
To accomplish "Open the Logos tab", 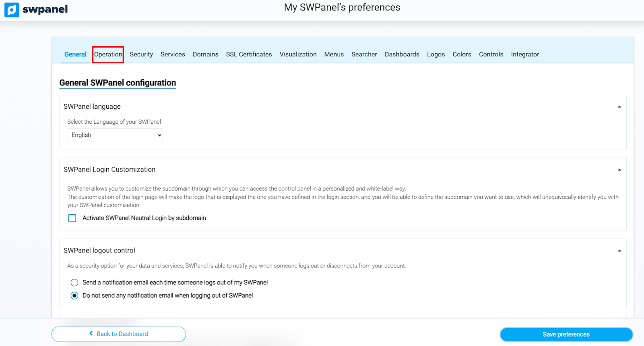I will click(x=436, y=54).
